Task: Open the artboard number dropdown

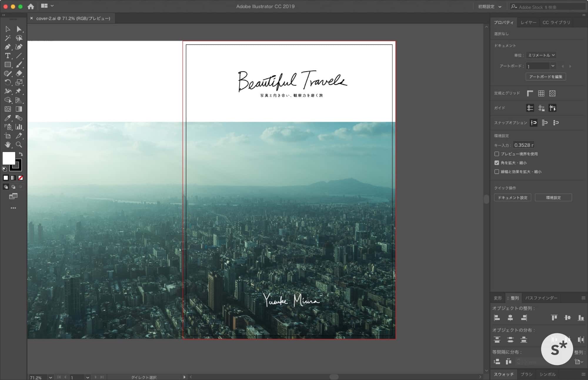Action: click(553, 66)
